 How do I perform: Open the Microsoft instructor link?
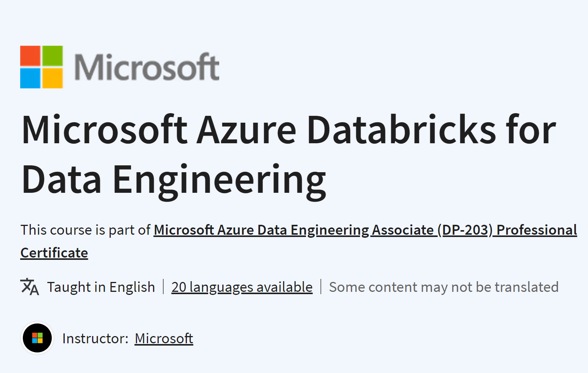164,338
